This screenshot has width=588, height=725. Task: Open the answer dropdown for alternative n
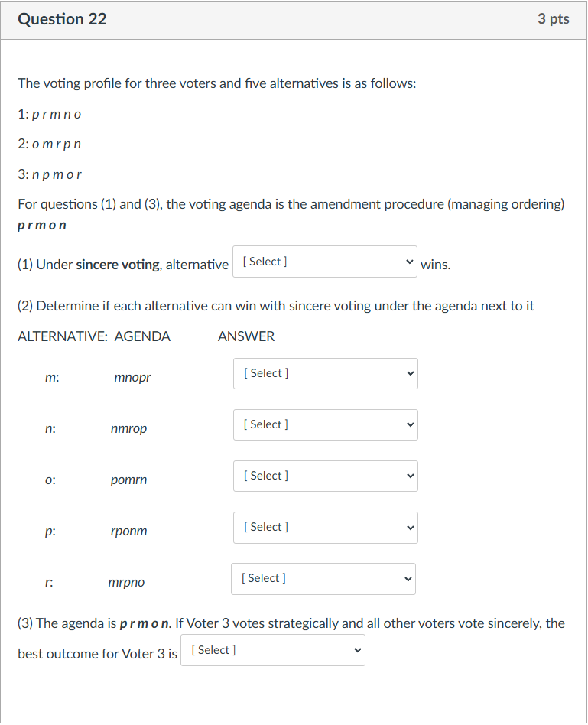(x=325, y=424)
